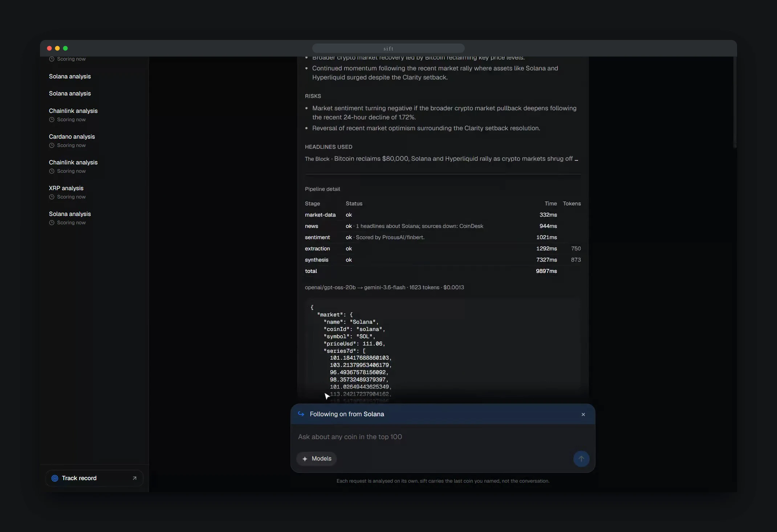Viewport: 777px width, 532px height.
Task: Click the follow-on arrow icon beside Following on from Solana
Action: [301, 414]
